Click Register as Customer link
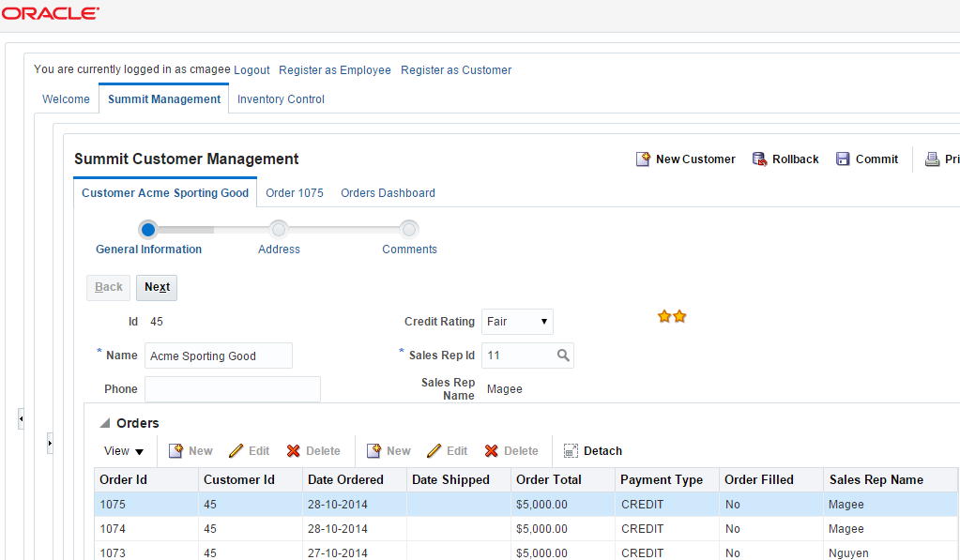Viewport: 960px width, 560px height. 456,69
